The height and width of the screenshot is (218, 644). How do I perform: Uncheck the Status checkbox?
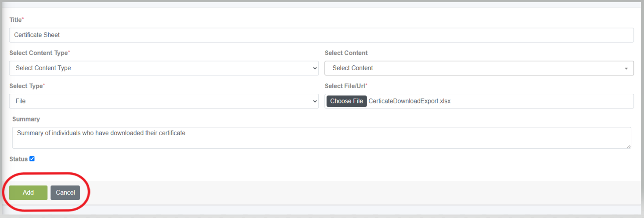(x=32, y=159)
